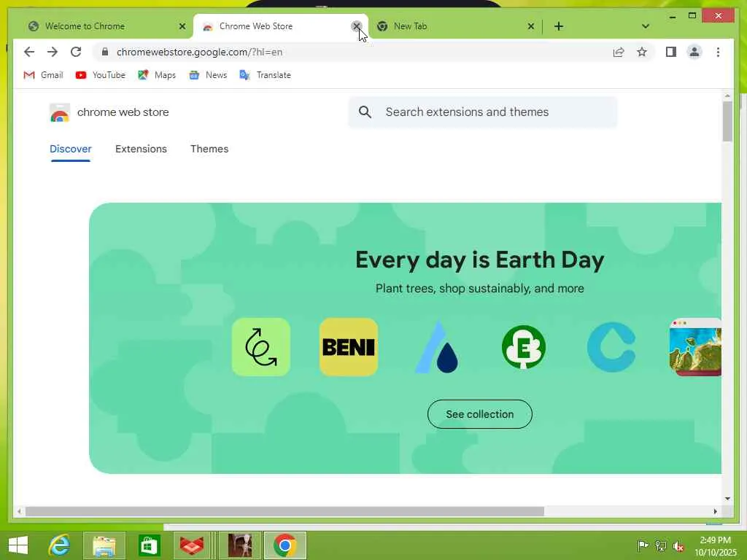
Task: Click the vertical scrollbar up arrow
Action: tap(727, 96)
